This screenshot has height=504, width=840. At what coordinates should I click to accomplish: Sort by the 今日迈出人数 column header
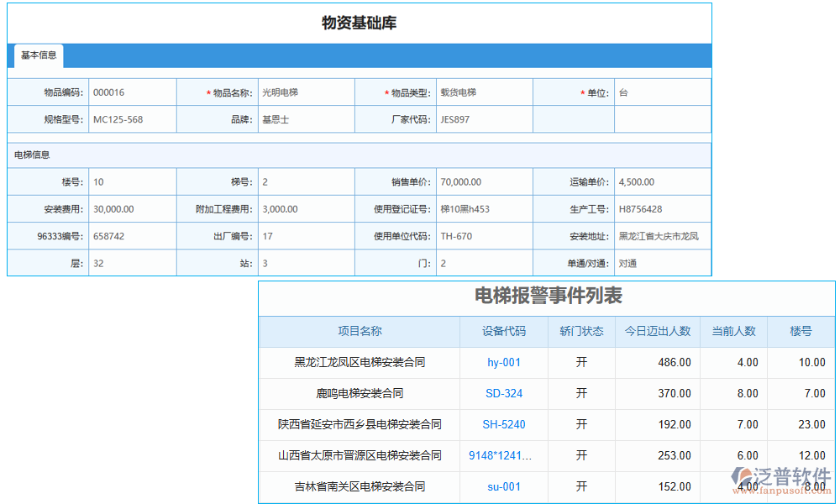pyautogui.click(x=656, y=331)
